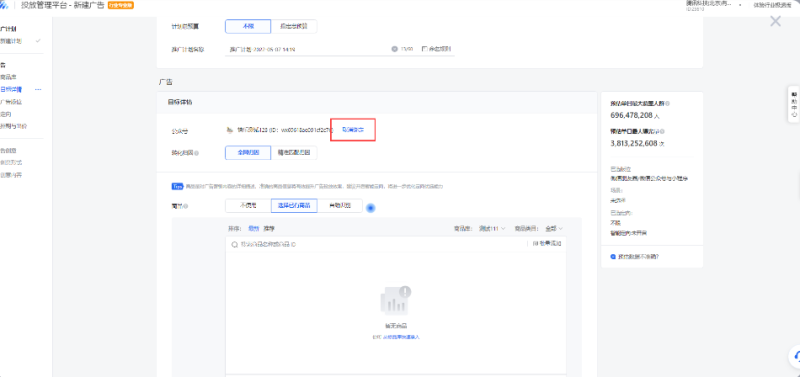The height and width of the screenshot is (377, 800).
Task: Click the blue question icon beside estimate link
Action: click(613, 257)
